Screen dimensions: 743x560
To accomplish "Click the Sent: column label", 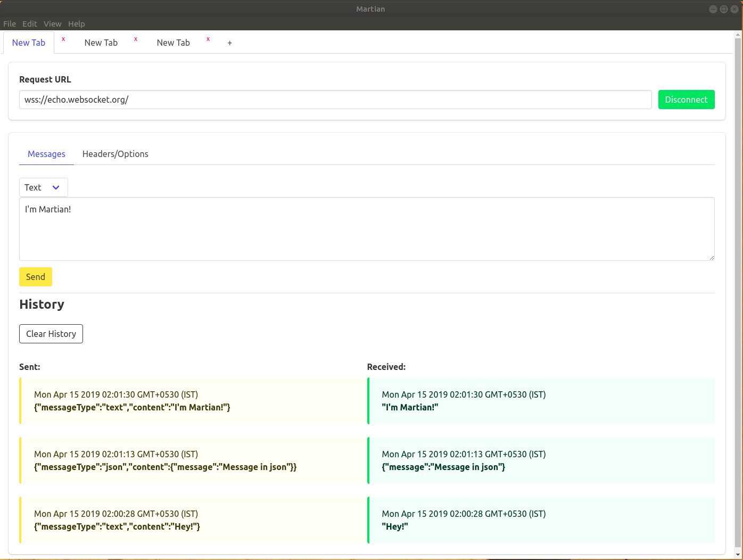I will coord(30,367).
